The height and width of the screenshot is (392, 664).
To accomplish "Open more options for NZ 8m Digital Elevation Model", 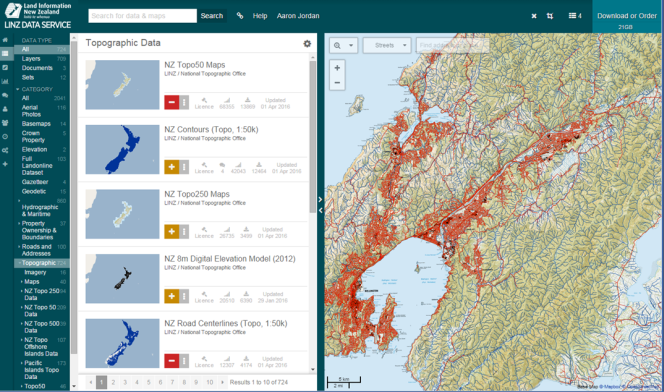I will (184, 296).
